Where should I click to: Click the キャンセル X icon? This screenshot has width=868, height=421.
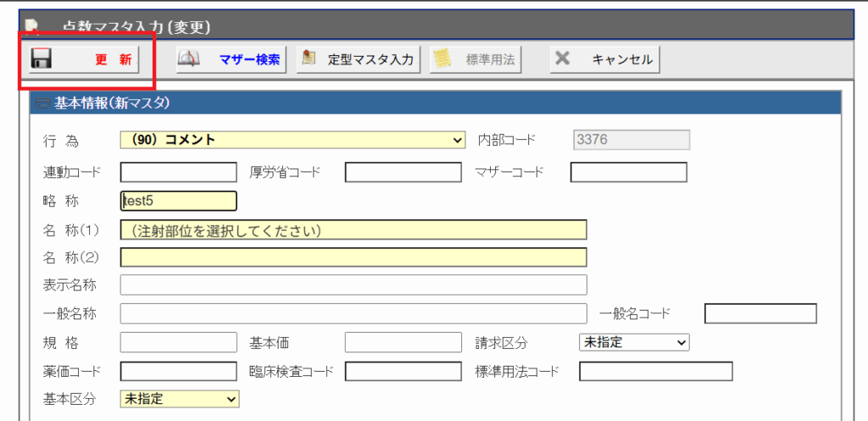[x=562, y=59]
